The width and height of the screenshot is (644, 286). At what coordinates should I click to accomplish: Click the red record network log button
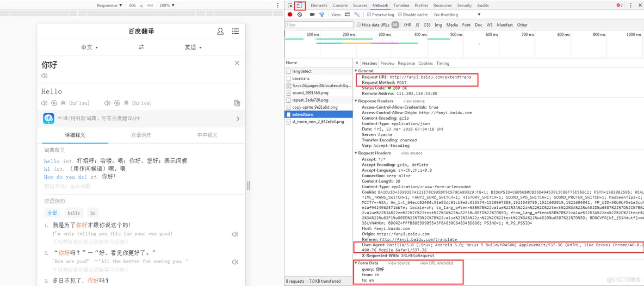coord(290,14)
